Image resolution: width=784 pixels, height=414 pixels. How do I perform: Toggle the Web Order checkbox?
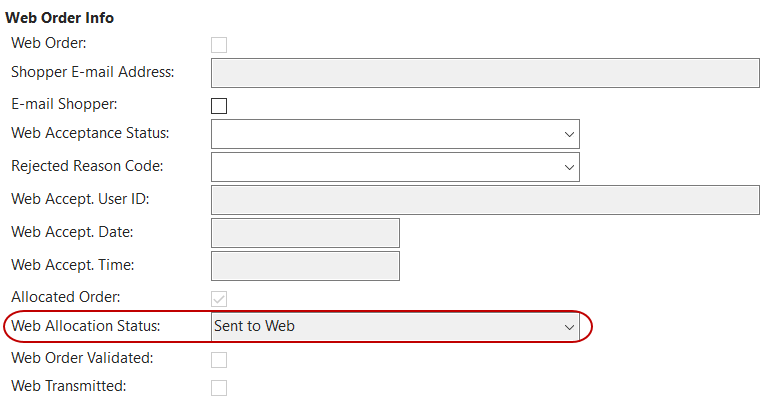[x=219, y=44]
